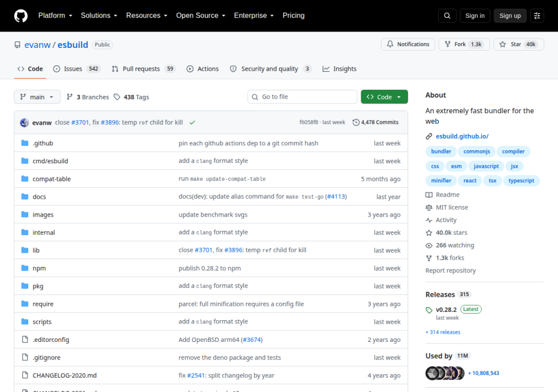
Task: Star the esbuild repository
Action: pos(519,44)
